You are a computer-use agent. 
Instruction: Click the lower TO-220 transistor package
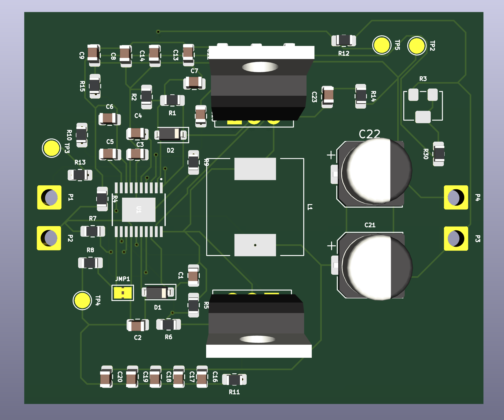pyautogui.click(x=259, y=325)
